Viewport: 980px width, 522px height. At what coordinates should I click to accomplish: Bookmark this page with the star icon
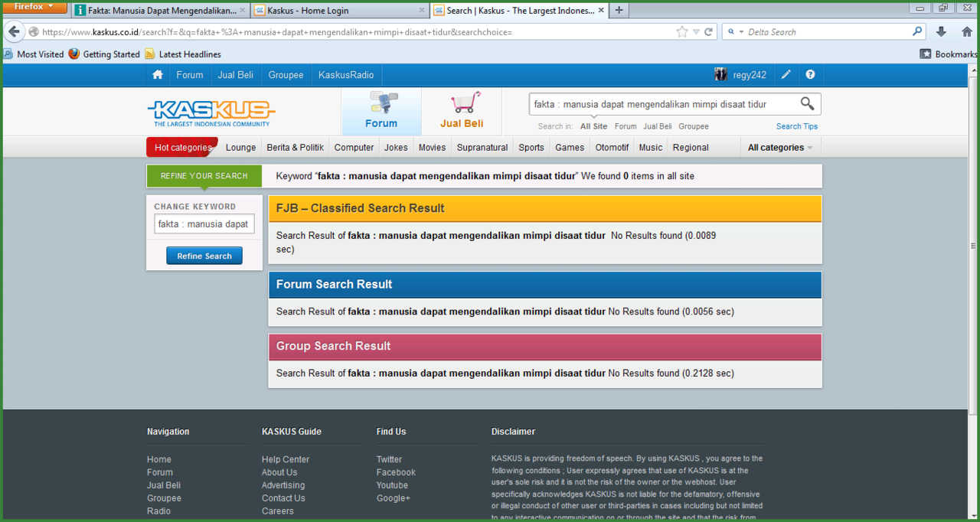(681, 32)
